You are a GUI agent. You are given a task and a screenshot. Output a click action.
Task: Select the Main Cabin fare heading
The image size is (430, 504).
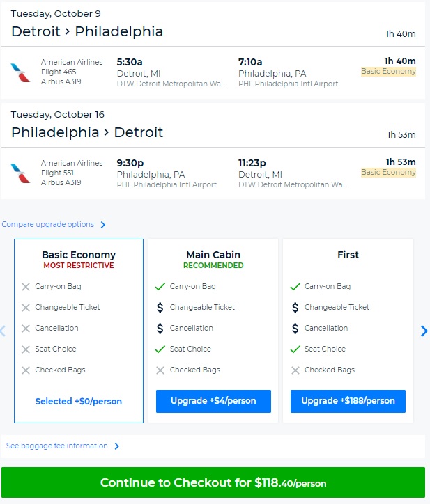point(213,255)
